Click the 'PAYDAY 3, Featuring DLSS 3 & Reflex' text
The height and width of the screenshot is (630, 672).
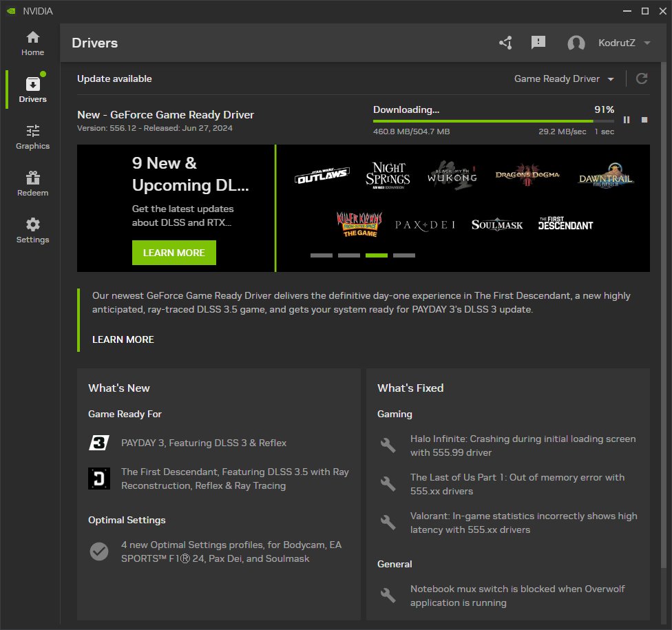[x=204, y=443]
